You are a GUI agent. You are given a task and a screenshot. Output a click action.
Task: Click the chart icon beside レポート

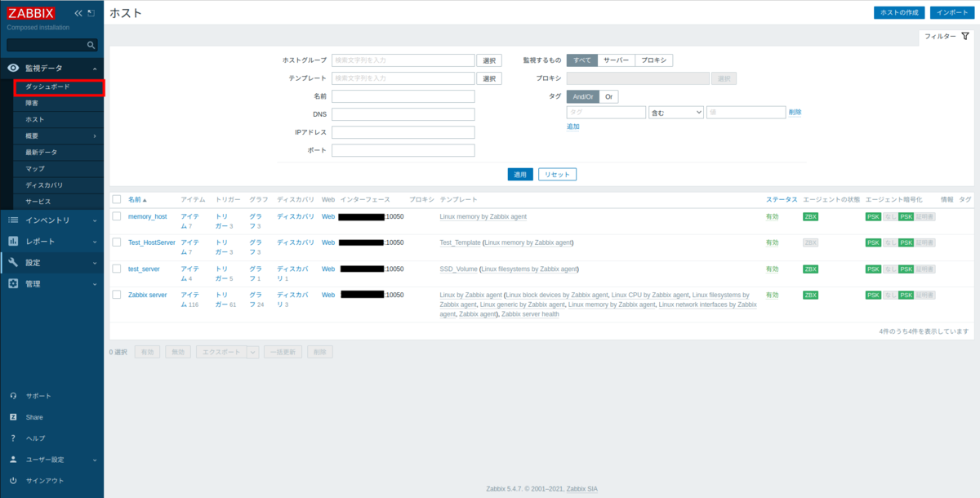13,242
